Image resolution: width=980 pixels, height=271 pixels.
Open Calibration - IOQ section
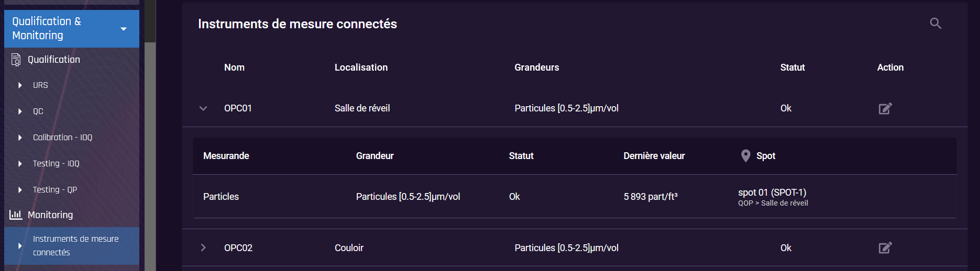pos(62,137)
